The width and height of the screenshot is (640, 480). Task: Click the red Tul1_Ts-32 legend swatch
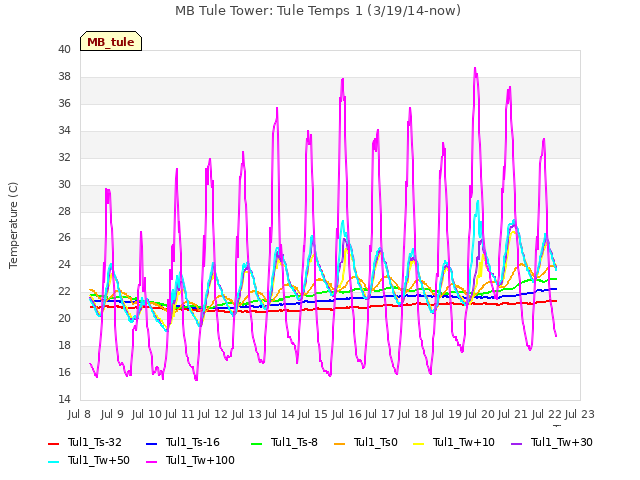[53, 444]
